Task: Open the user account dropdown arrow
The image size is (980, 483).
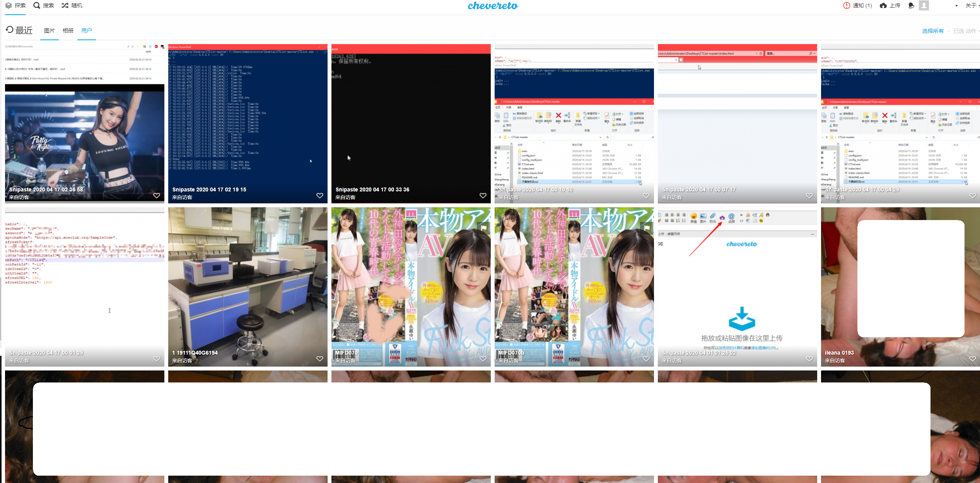Action: click(956, 6)
